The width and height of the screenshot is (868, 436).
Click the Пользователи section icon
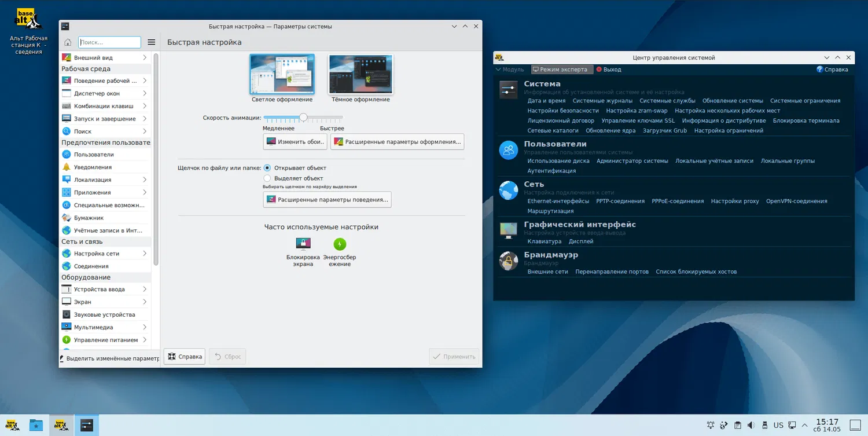point(509,151)
